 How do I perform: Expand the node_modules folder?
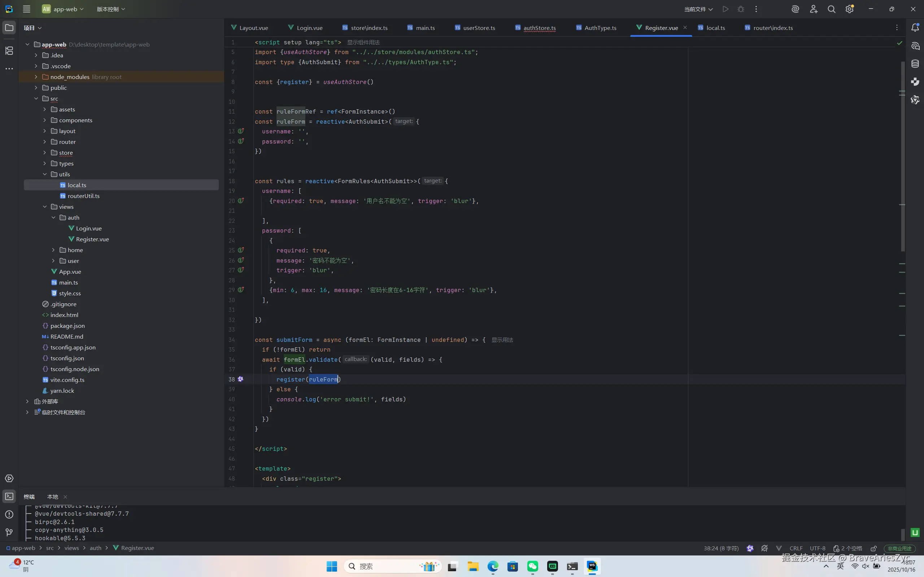pyautogui.click(x=36, y=77)
